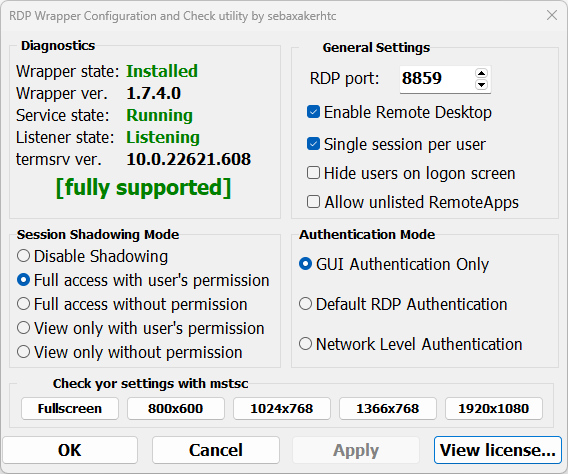The height and width of the screenshot is (474, 568).
Task: Click the Running service state
Action: (x=159, y=116)
